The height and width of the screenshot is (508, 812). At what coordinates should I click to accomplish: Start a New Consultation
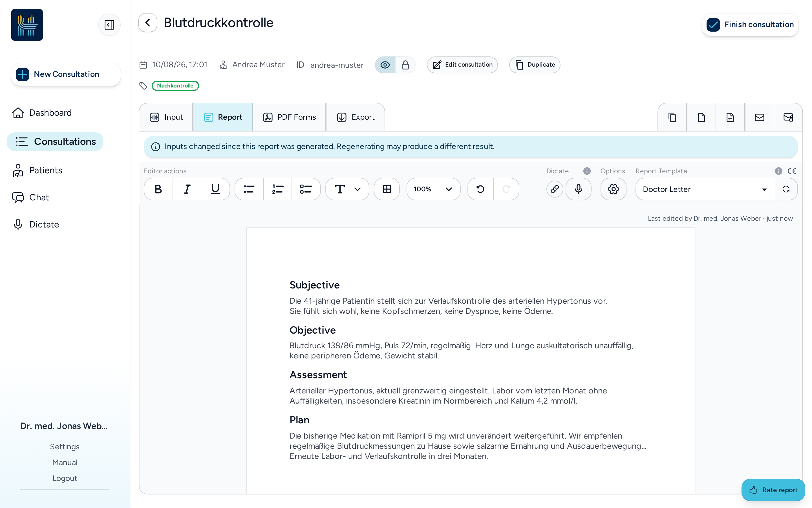tap(66, 74)
